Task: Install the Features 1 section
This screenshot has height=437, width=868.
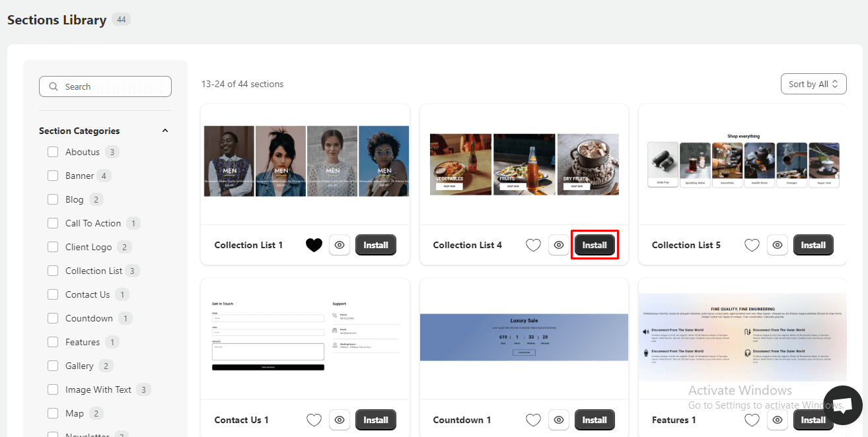Action: coord(813,420)
